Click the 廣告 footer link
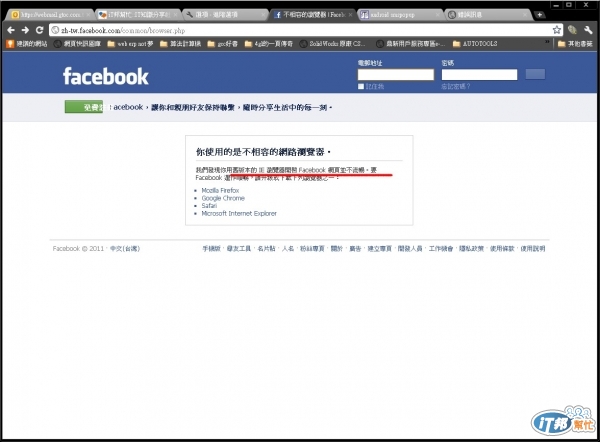 [355, 248]
